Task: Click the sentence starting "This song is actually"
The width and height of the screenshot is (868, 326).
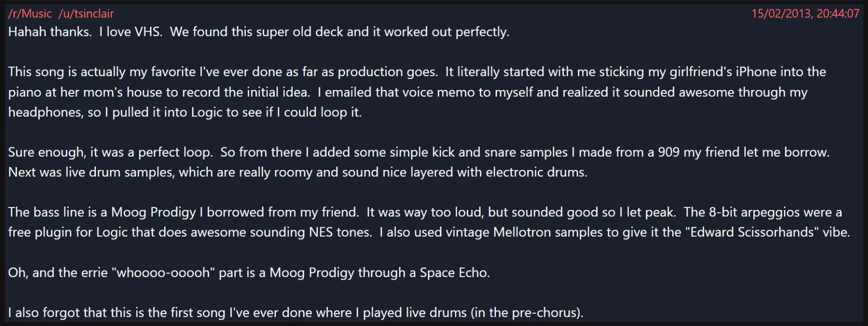Action: (223, 72)
